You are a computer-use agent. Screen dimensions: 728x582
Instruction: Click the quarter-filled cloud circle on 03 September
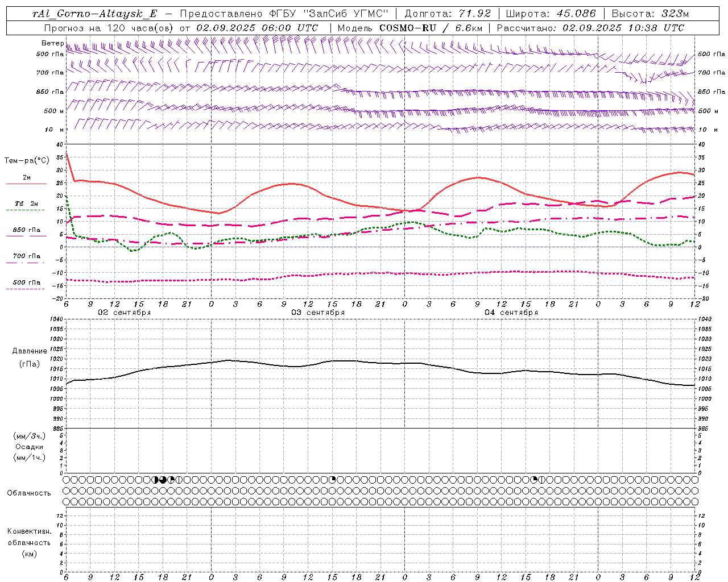point(333,480)
